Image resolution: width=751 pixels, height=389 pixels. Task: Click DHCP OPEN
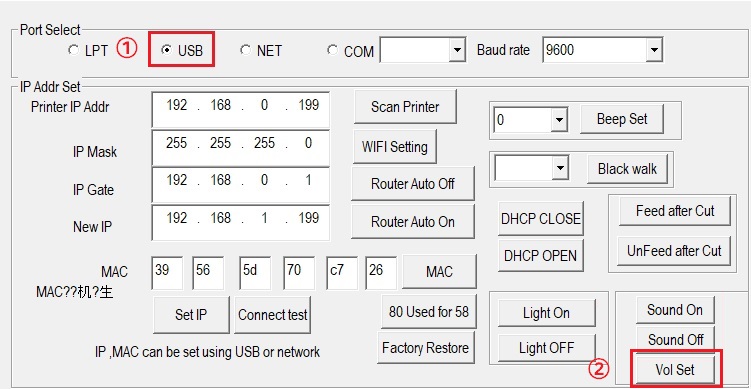540,255
